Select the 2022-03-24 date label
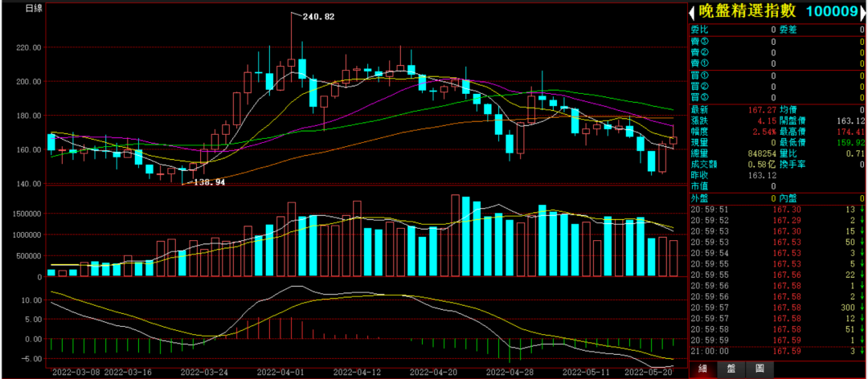This screenshot has height=379, width=868. tap(205, 372)
